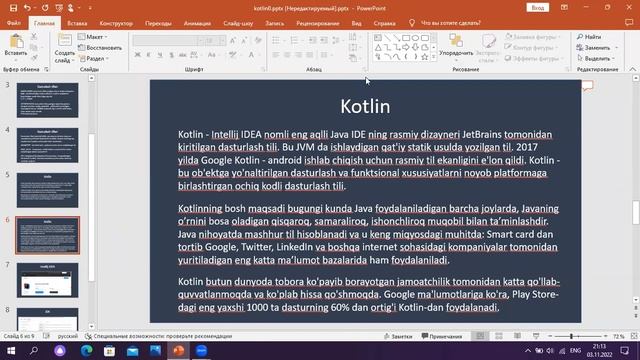640x360 pixels.
Task: Click the 72% zoom level
Action: coord(618,336)
